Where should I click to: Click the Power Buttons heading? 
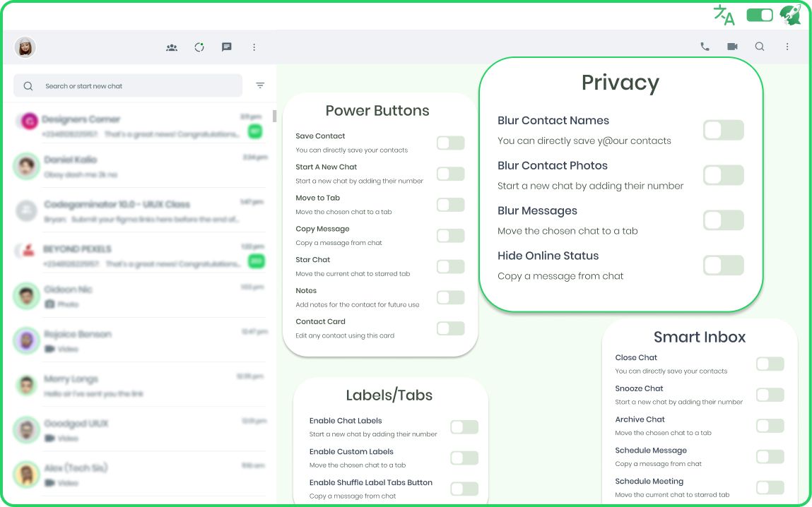pyautogui.click(x=377, y=111)
